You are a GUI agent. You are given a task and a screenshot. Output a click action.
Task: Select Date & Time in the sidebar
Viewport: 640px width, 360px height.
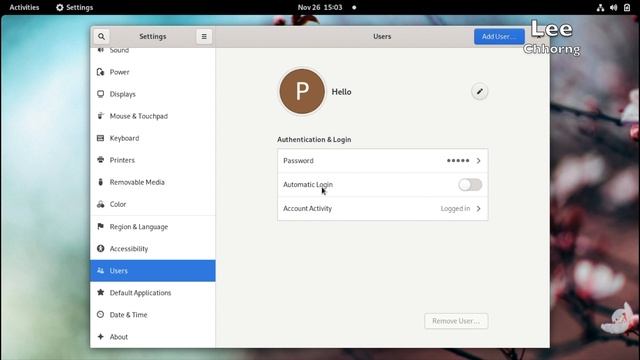pos(153,315)
